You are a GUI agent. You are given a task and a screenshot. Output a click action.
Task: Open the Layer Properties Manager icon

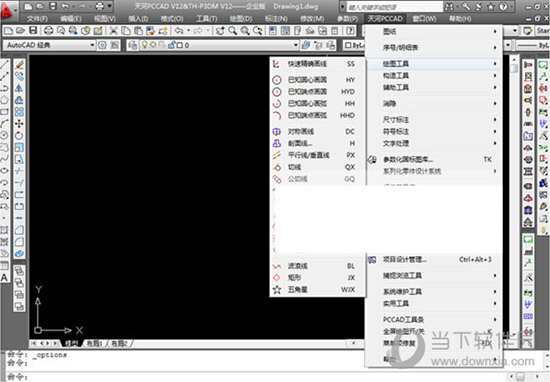click(133, 45)
